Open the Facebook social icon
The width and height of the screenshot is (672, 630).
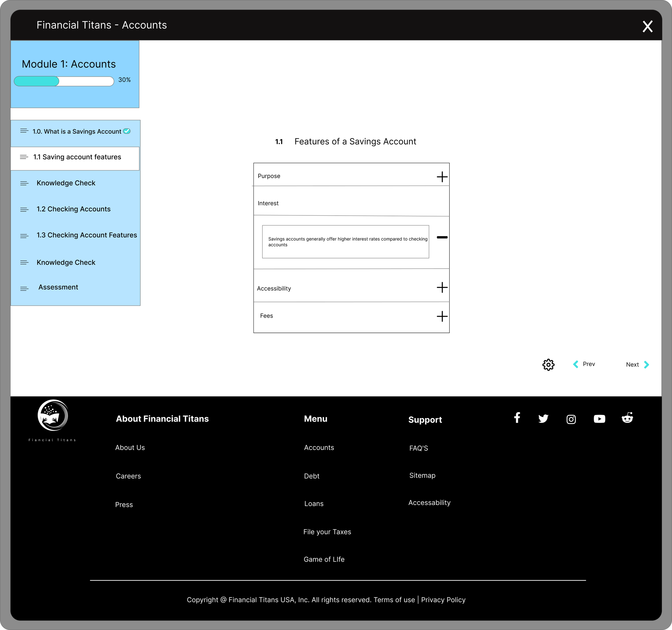tap(517, 418)
